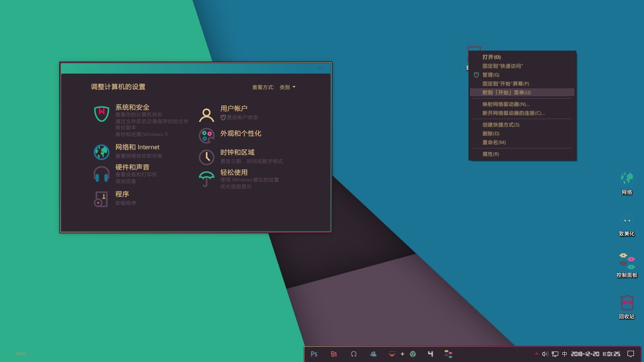Click the volume speaker tray icon
The width and height of the screenshot is (644, 362).
pyautogui.click(x=545, y=354)
